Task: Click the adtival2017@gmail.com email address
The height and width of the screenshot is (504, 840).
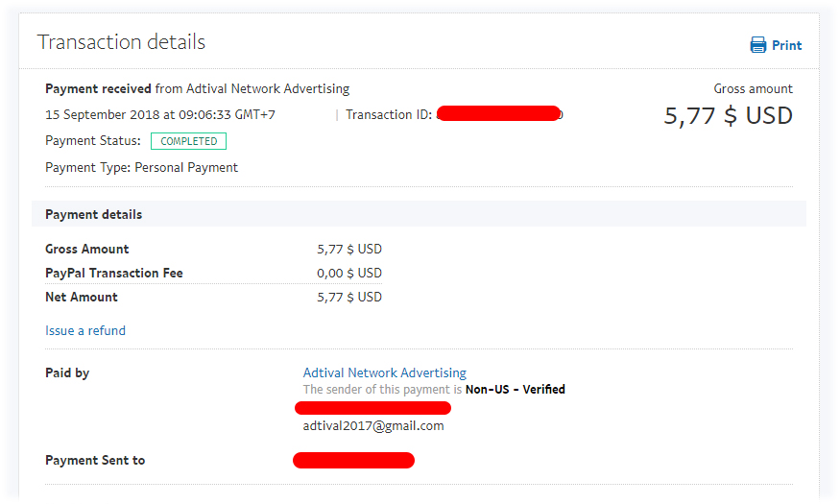Action: (373, 425)
